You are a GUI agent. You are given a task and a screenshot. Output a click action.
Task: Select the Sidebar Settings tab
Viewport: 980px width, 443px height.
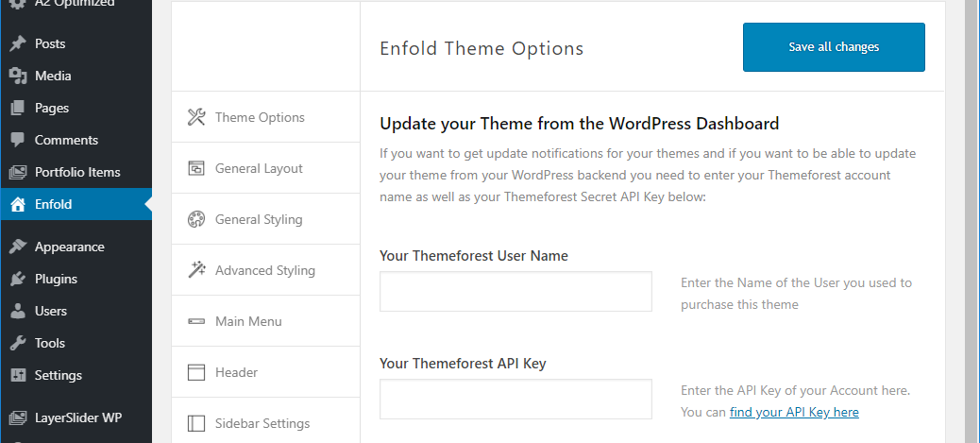262,423
